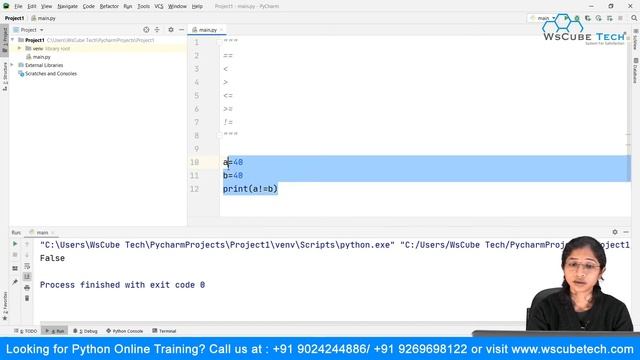
Task: Run with Coverage from the toolbar
Action: pos(588,18)
